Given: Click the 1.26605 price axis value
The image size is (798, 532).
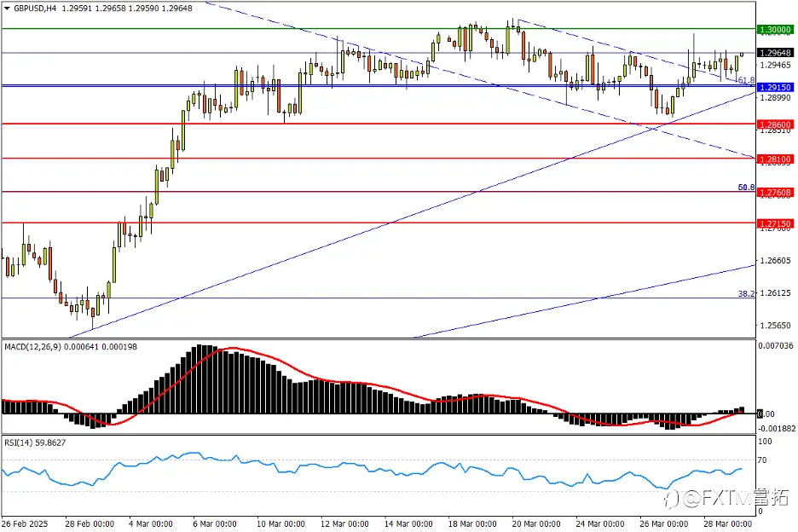Looking at the screenshot, I should 776,261.
